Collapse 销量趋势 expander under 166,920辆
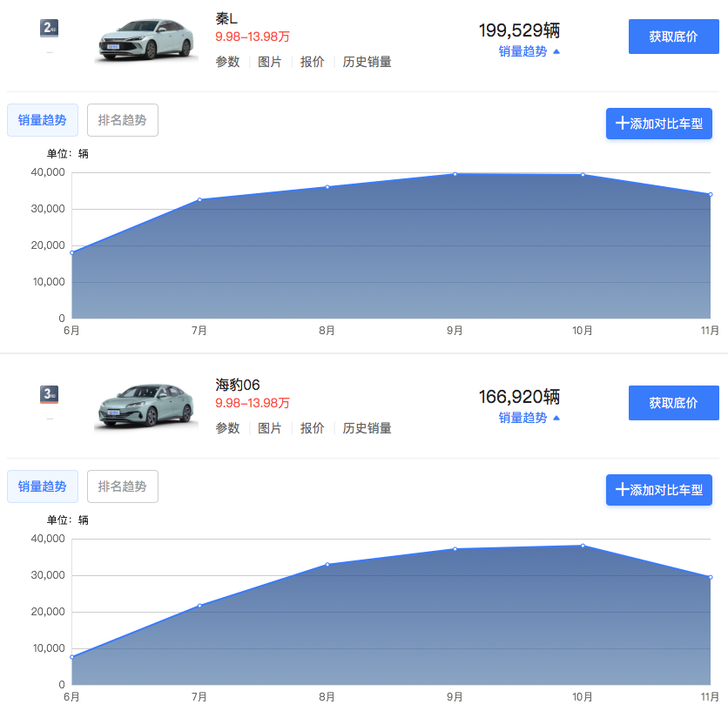This screenshot has width=728, height=711. [529, 418]
